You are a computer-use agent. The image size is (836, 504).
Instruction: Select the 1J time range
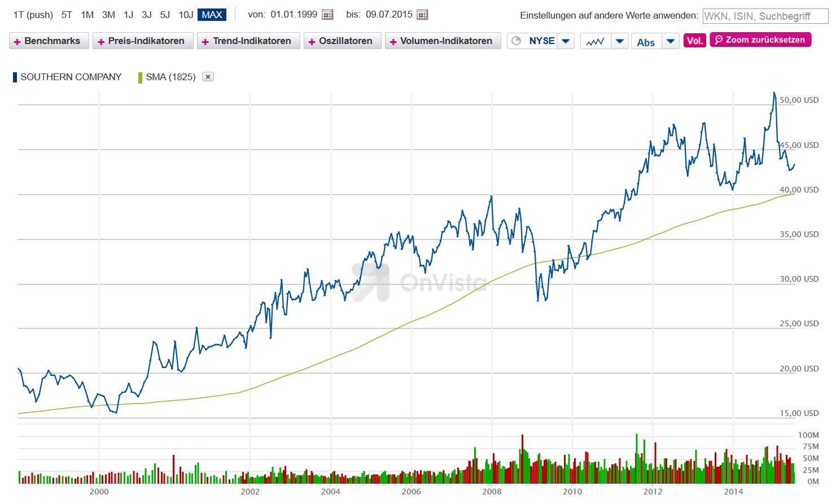[128, 15]
